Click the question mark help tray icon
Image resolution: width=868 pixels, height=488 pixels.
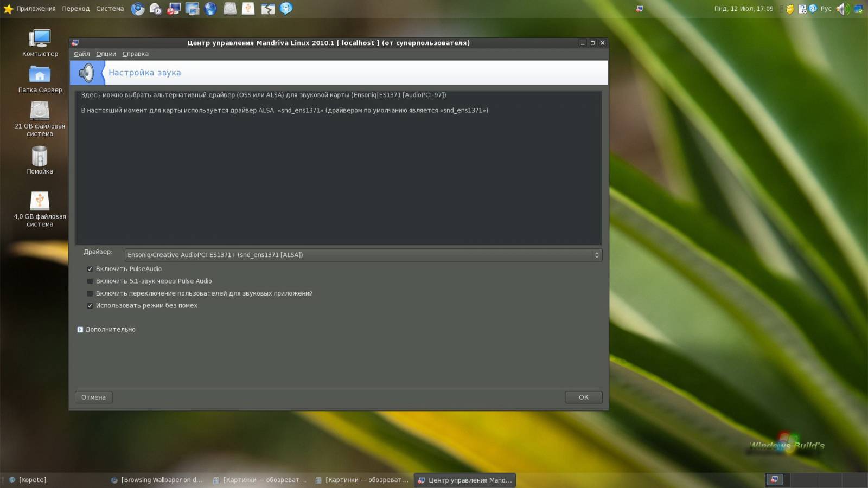[x=802, y=9]
